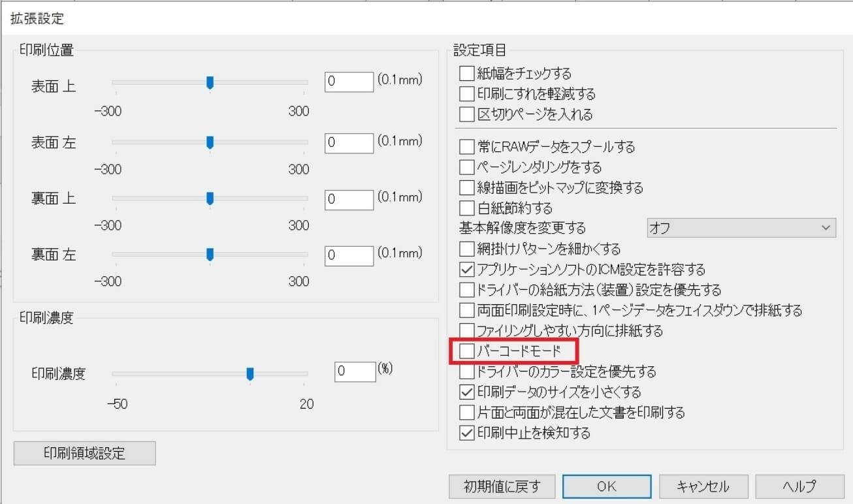853x504 pixels.
Task: Click the OK button
Action: tap(607, 486)
